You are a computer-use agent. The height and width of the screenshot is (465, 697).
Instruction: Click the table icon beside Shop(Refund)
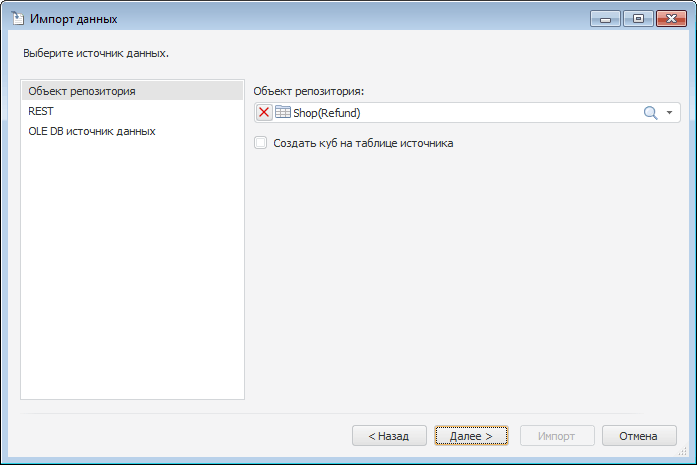click(x=283, y=113)
